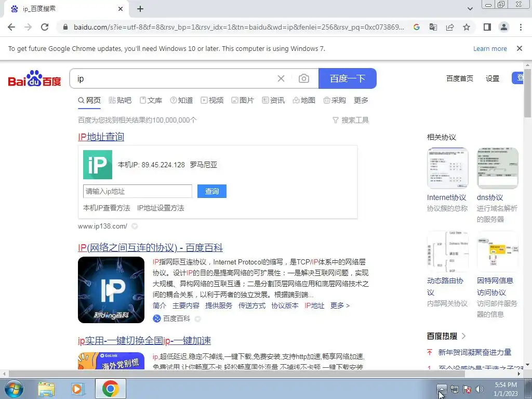
Task: Open the IP(网络之间互连的协议) 百度百科 result
Action: pos(150,248)
